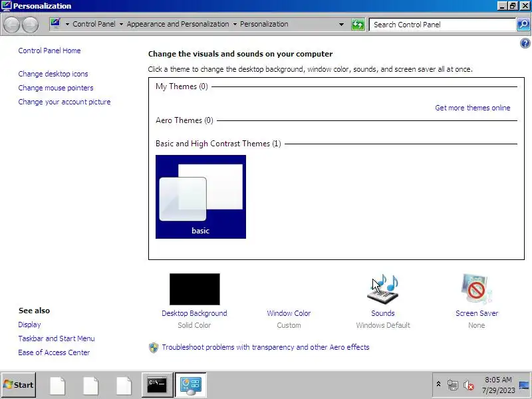Open the Sounds musical notes icon
Image resolution: width=532 pixels, height=399 pixels.
383,289
